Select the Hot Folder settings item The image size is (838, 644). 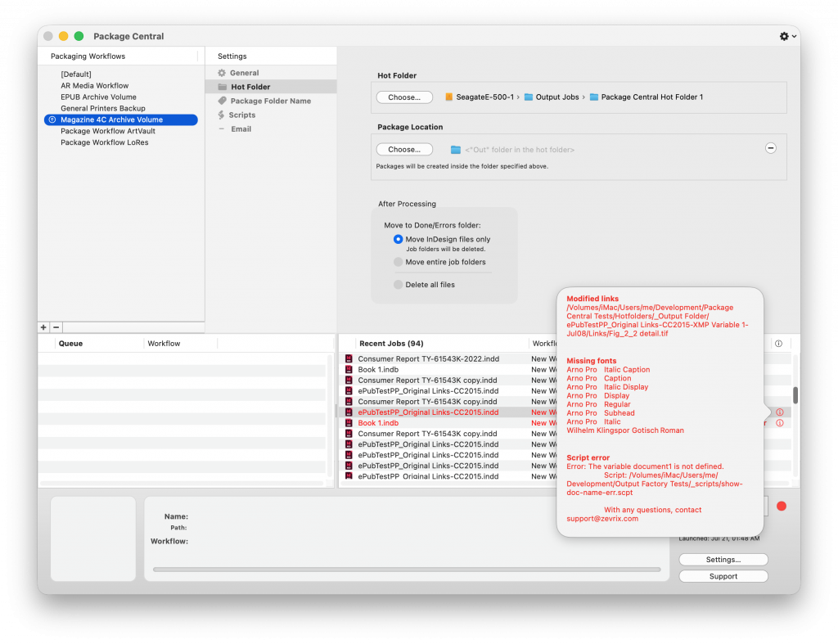point(270,87)
